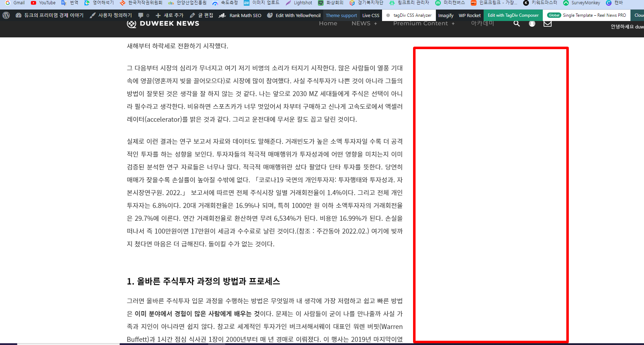Open 사용자 정의하기 customizer
This screenshot has width=644, height=345.
tap(111, 15)
